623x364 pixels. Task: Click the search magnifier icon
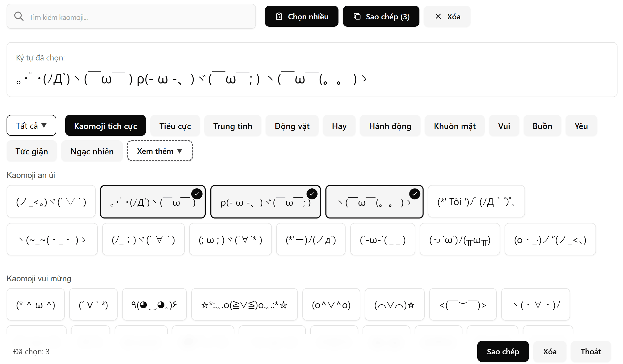(19, 16)
